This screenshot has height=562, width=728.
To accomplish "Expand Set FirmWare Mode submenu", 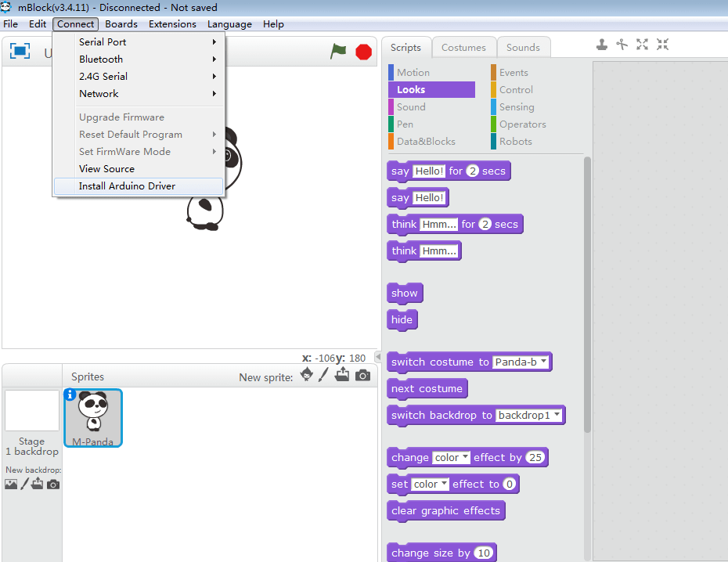I will [x=139, y=151].
